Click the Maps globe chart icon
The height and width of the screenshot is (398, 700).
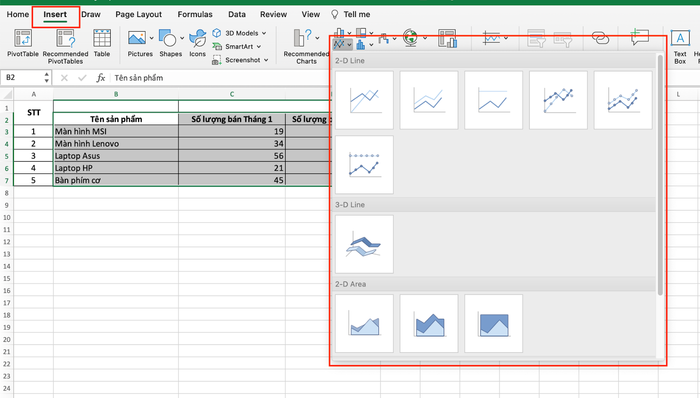(410, 38)
